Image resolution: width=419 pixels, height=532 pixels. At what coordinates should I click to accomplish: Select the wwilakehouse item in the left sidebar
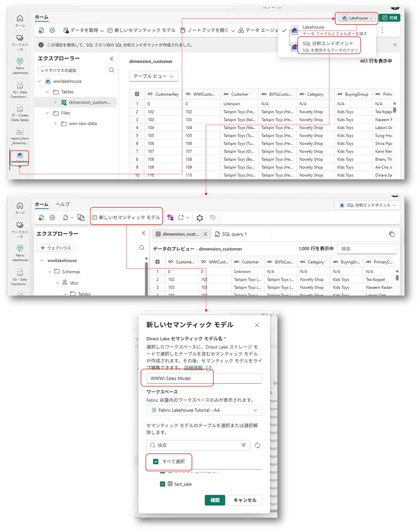20,158
